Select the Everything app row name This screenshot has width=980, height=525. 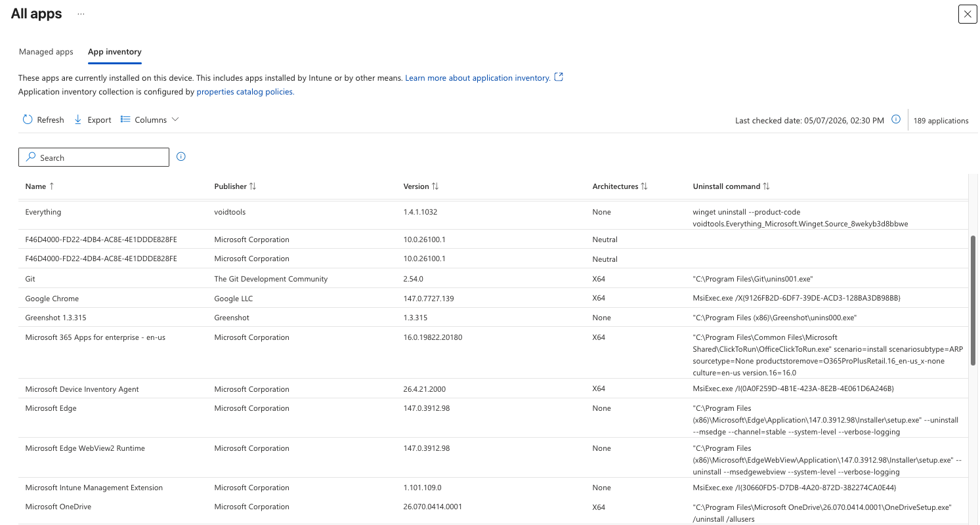tap(43, 212)
